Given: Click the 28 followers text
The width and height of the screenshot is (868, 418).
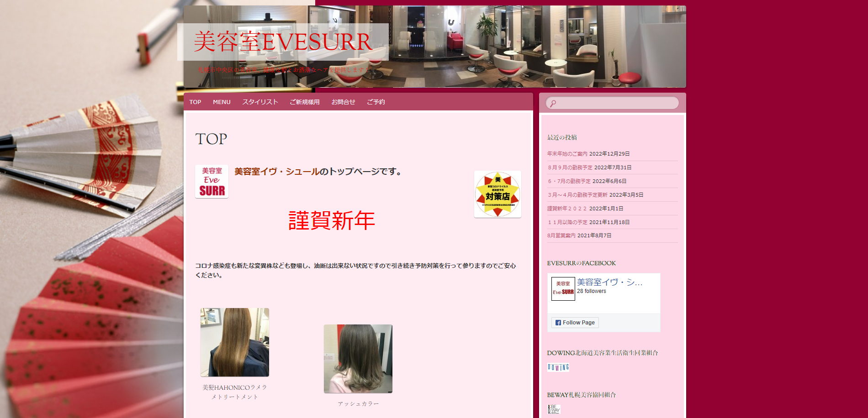Looking at the screenshot, I should 592,291.
